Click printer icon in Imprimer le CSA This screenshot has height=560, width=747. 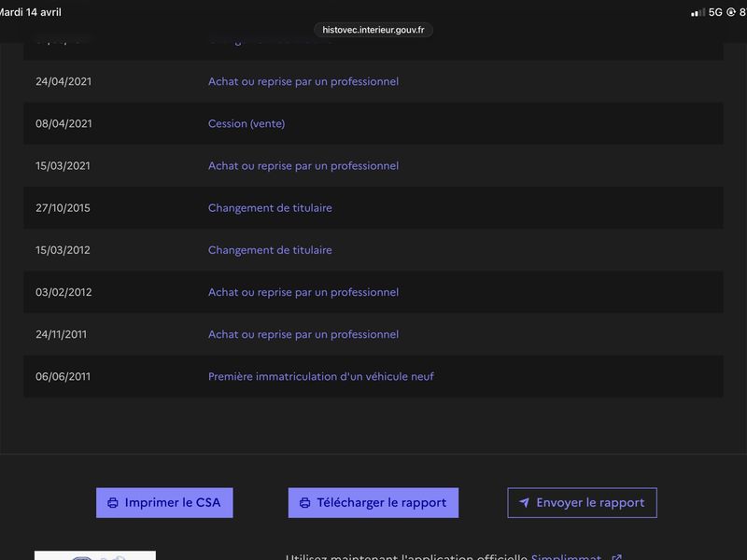113,503
